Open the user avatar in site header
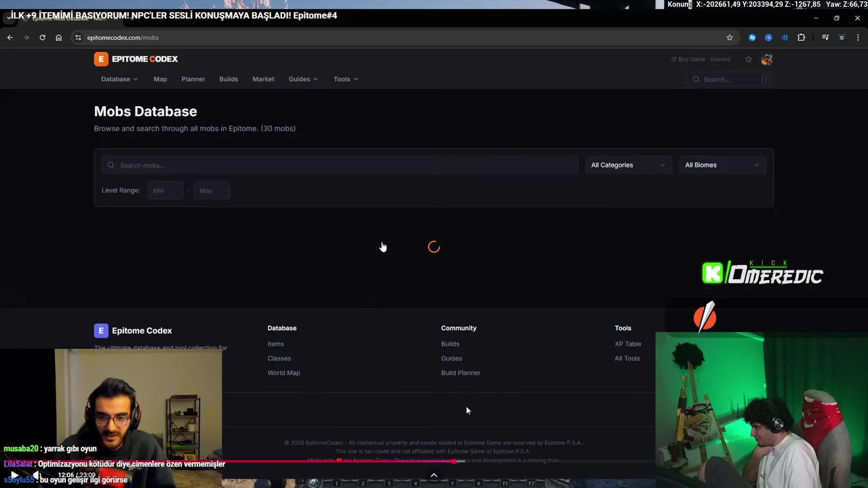 pyautogui.click(x=767, y=60)
